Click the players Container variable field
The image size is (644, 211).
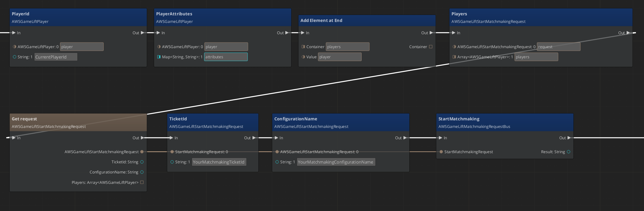[x=347, y=47]
